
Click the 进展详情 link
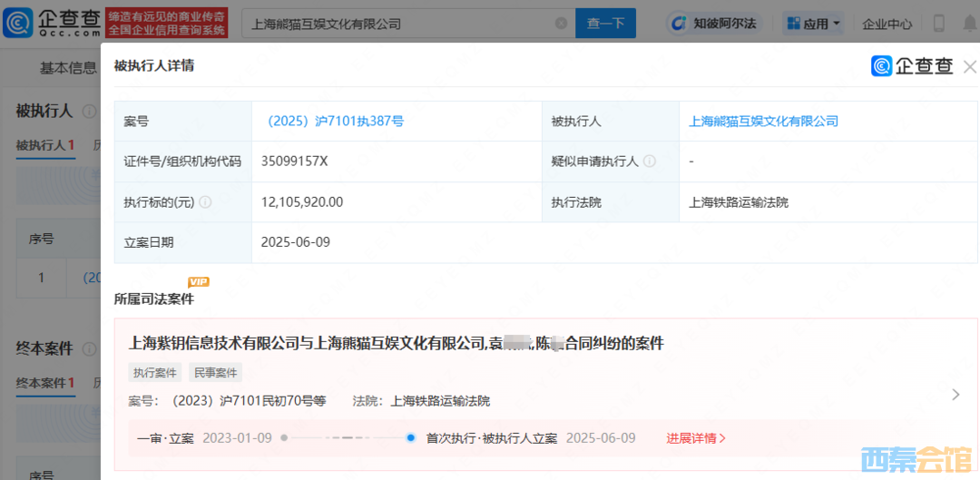696,437
